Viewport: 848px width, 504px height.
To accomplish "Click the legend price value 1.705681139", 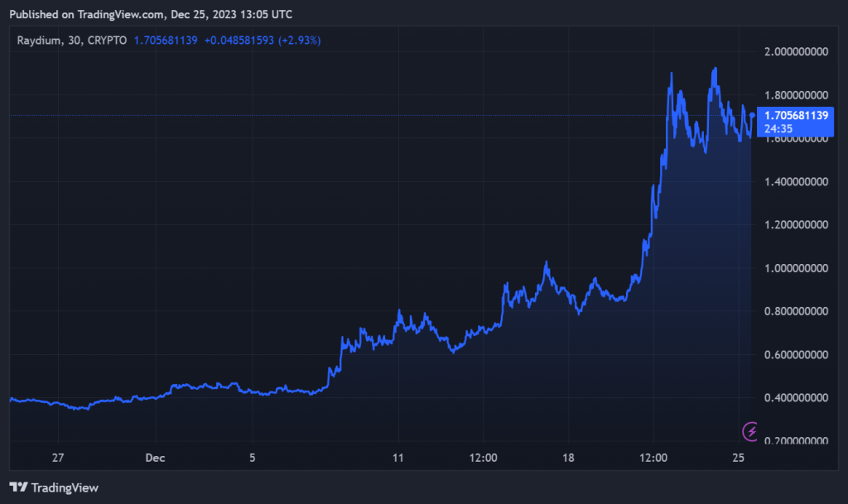I will (166, 40).
